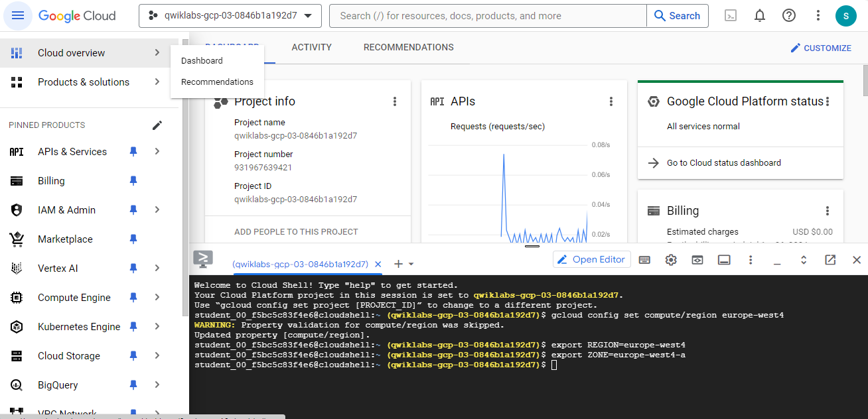Unpin IAM & Admin
Screen dimensions: 868x419
pyautogui.click(x=133, y=210)
